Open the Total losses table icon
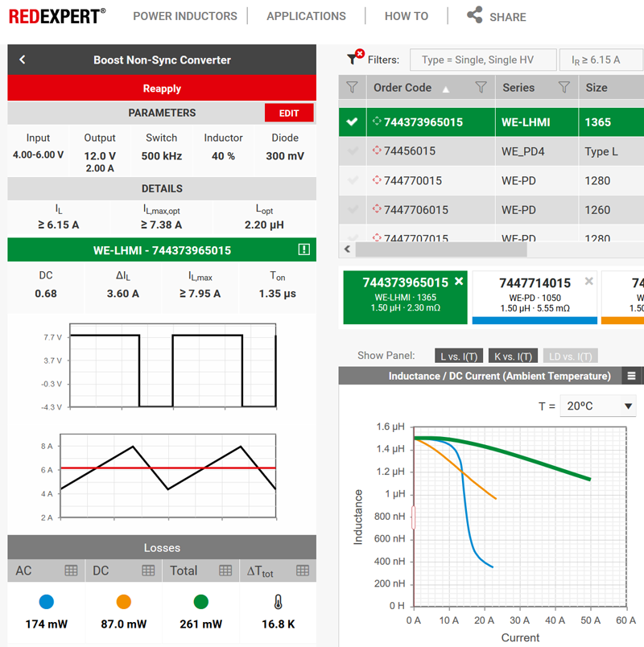Viewport: 644px width, 647px height. click(225, 571)
